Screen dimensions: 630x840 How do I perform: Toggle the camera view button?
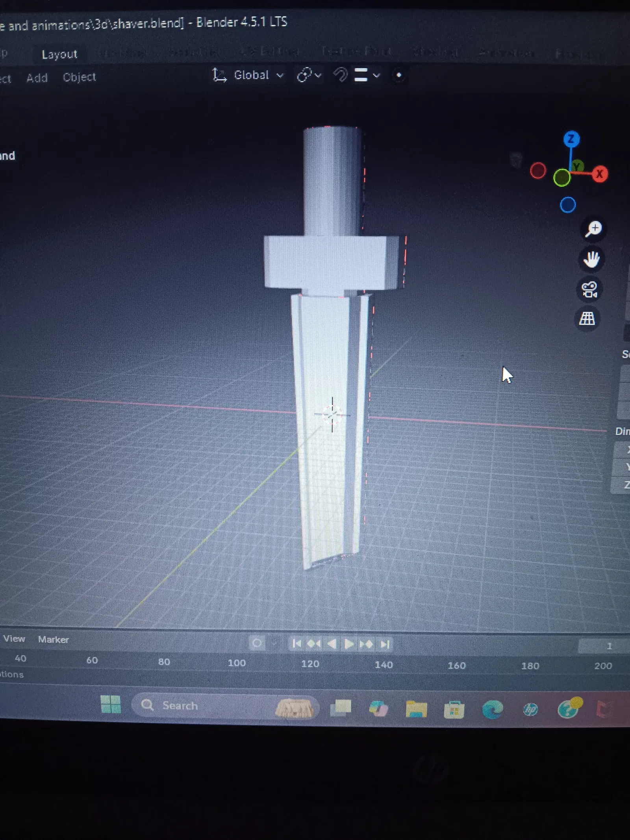pos(589,290)
